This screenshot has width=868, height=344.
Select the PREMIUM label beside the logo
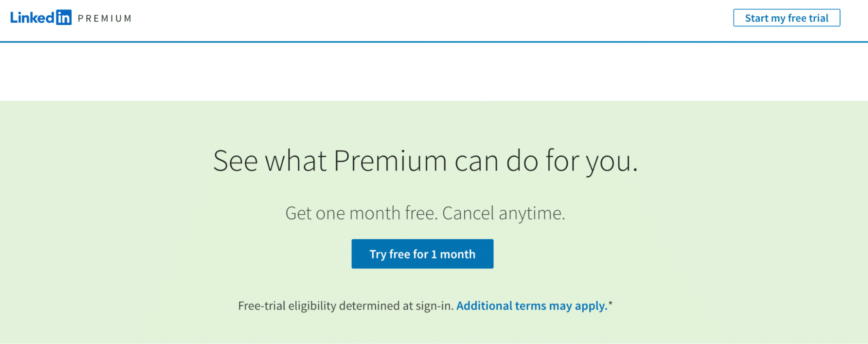(x=105, y=18)
